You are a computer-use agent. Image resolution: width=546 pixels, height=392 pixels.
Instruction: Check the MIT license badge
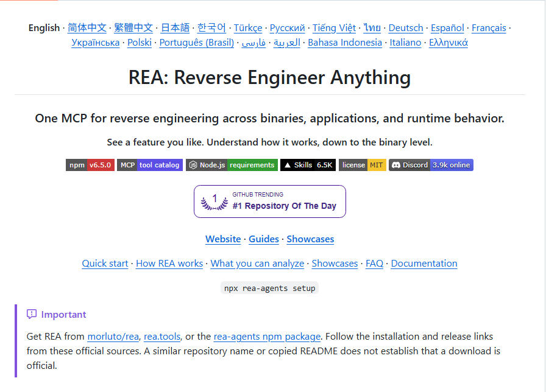coord(362,165)
